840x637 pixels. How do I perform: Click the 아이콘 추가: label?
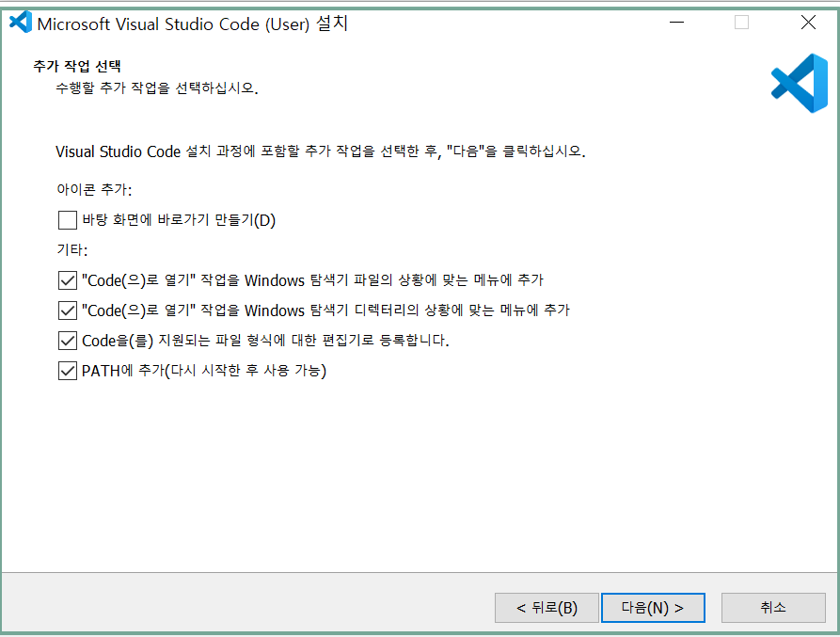(94, 190)
